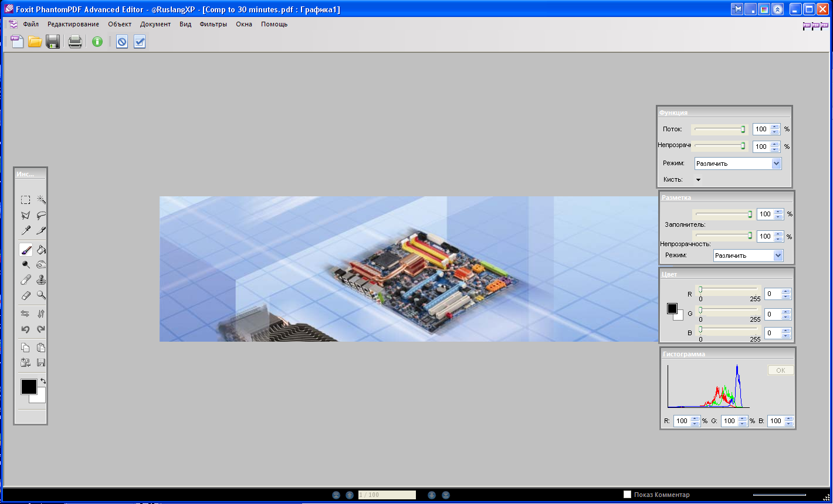Swap foreground and background colors arrow

tap(43, 382)
